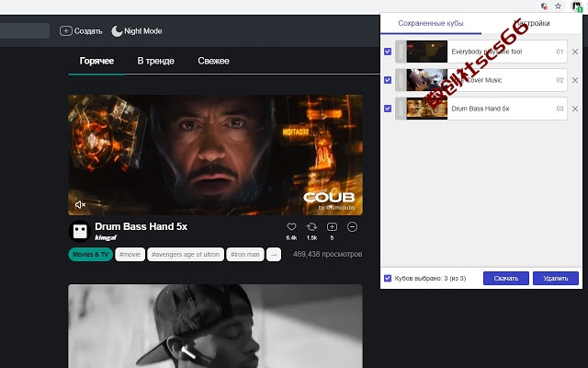Screen dimensions: 588x368
Task: Toggle the Night Mode moon icon
Action: (117, 31)
